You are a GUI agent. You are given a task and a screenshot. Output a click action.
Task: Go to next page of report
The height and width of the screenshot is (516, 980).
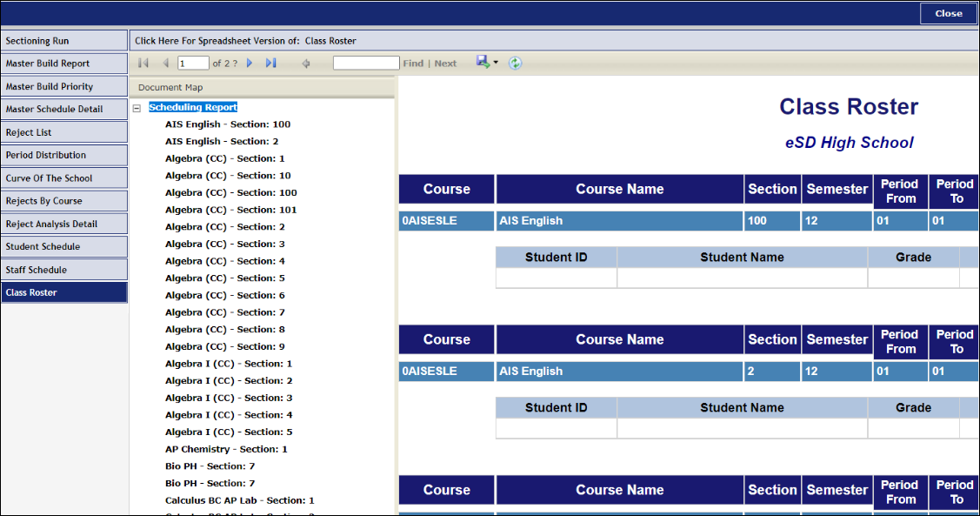pos(250,64)
